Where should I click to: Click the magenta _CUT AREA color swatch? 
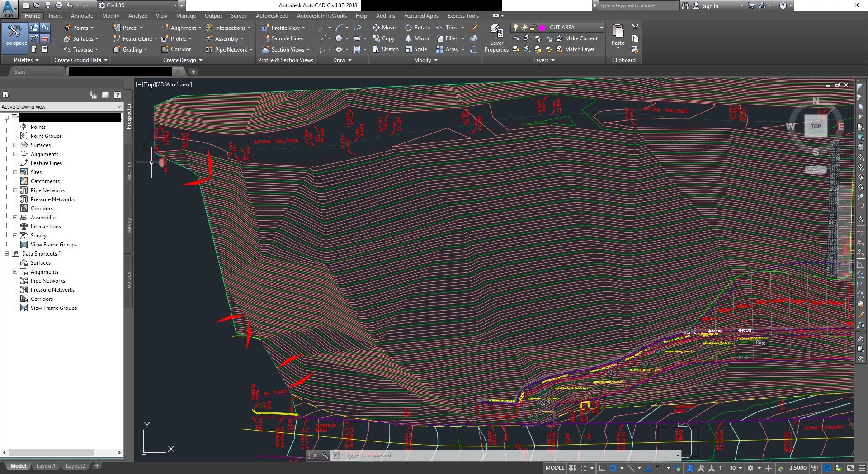(542, 27)
